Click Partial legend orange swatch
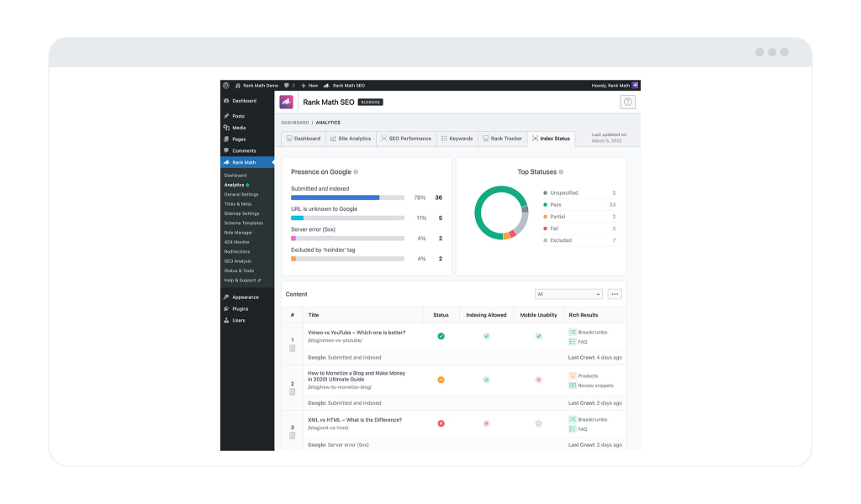Screen dimensions: 861x504 coord(545,217)
